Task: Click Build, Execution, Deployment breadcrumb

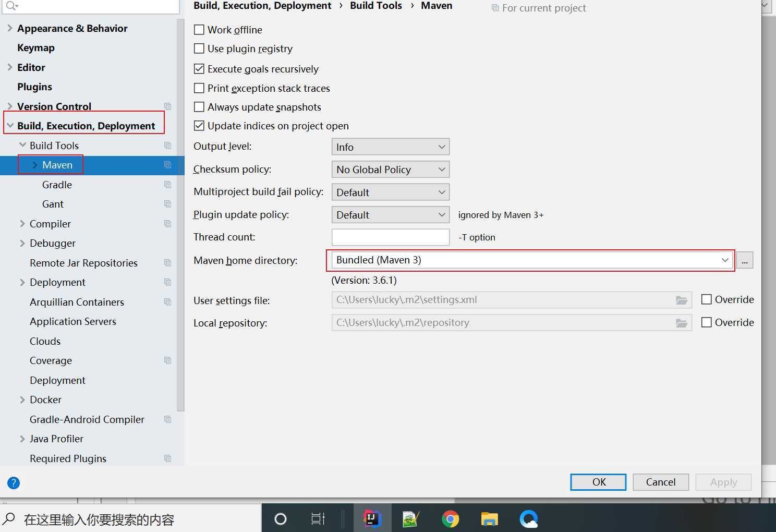Action: [262, 6]
